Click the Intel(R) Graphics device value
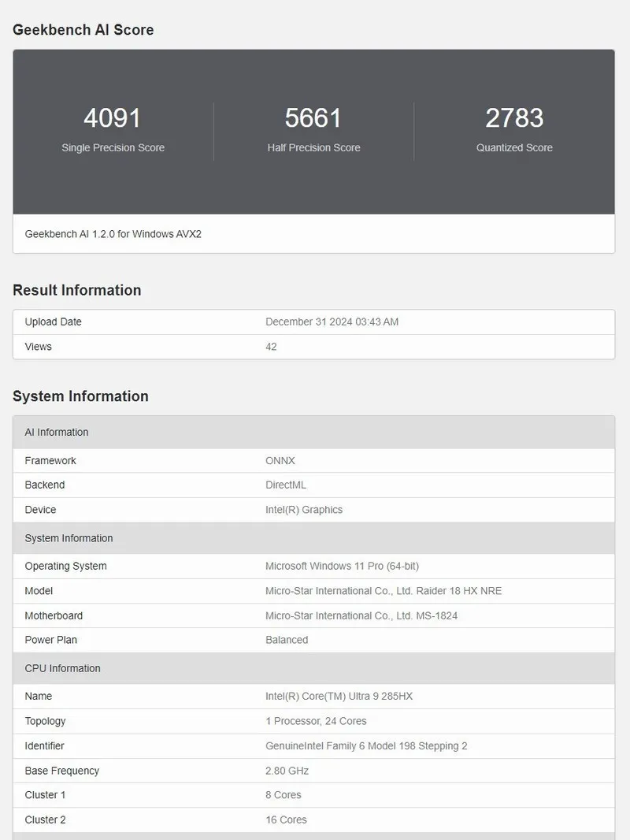Viewport: 630px width, 840px height. tap(304, 510)
